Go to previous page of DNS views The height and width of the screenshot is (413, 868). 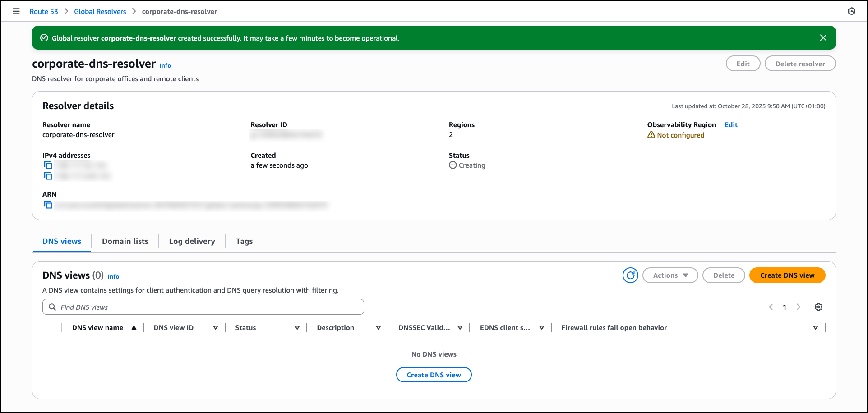[771, 307]
